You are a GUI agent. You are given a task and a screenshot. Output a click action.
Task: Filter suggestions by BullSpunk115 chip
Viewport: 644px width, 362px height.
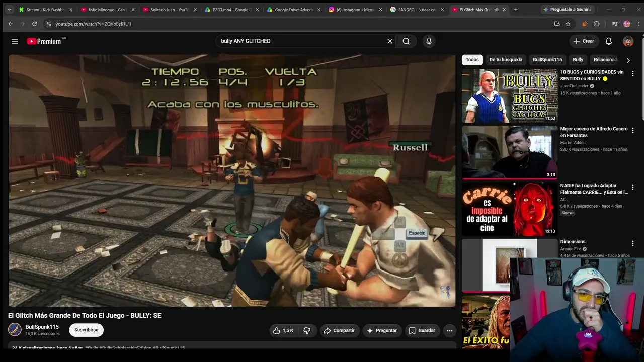[x=547, y=60]
